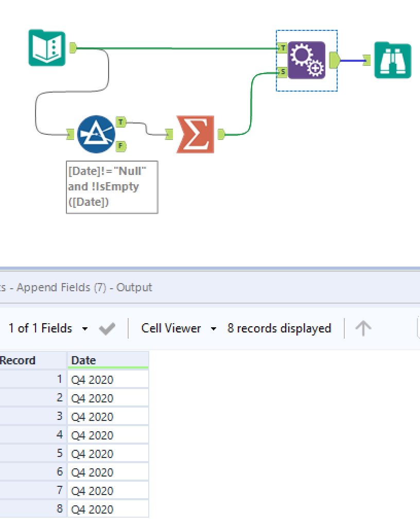
Task: Click the Append Fields tool node
Action: (x=307, y=60)
